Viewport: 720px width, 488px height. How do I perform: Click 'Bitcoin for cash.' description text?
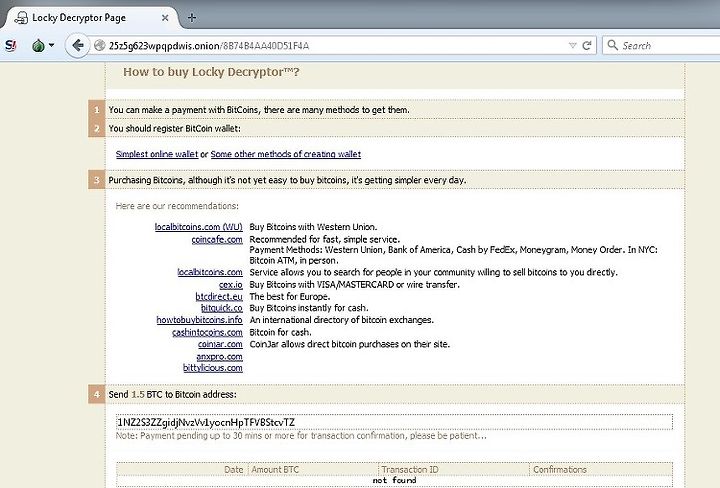coord(281,332)
